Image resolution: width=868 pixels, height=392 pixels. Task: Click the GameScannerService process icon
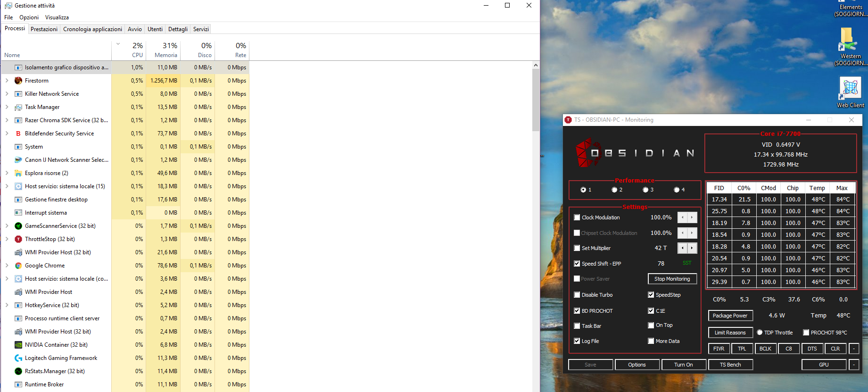[18, 226]
